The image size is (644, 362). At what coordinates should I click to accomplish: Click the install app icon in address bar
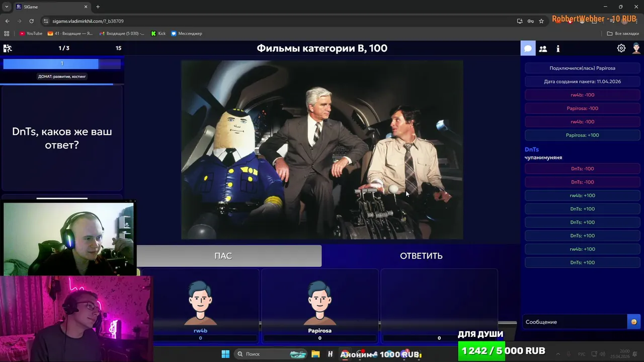click(520, 21)
